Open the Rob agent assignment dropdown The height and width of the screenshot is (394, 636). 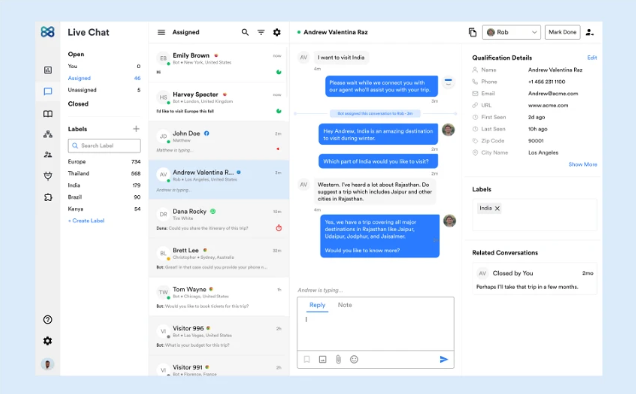511,32
